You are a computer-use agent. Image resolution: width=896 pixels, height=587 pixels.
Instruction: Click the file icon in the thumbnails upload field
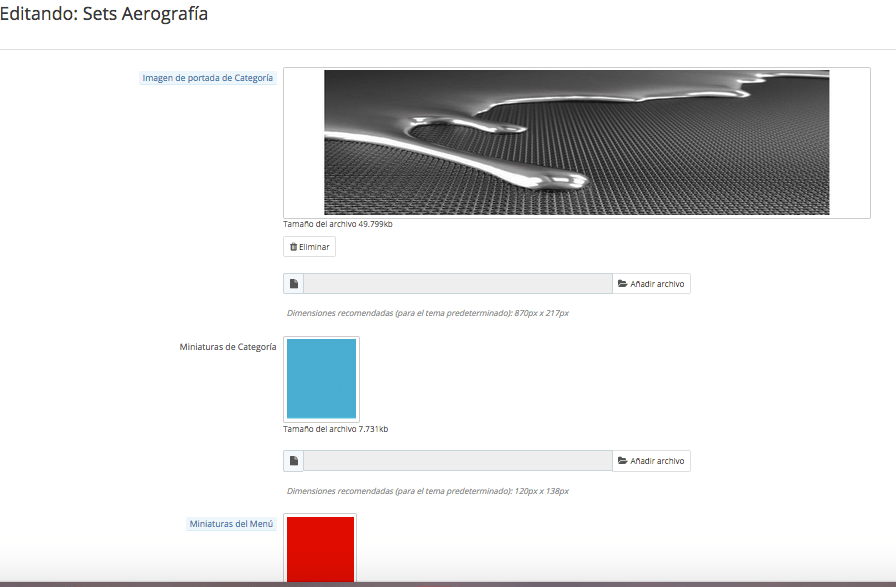[x=294, y=461]
